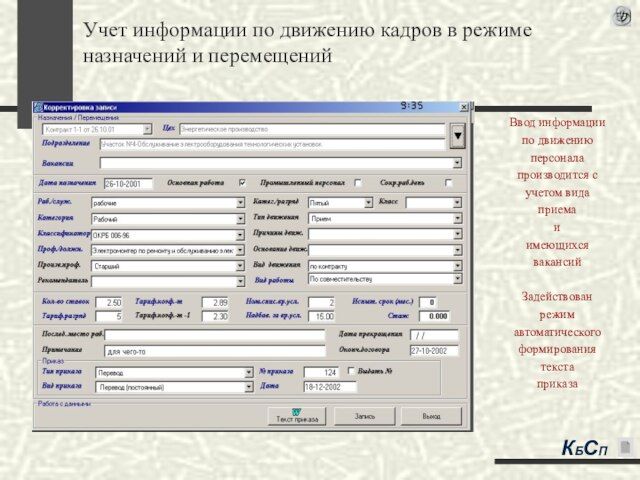Open the Вакансии dropdown list
Image resolution: width=640 pixels, height=480 pixels.
(457, 163)
